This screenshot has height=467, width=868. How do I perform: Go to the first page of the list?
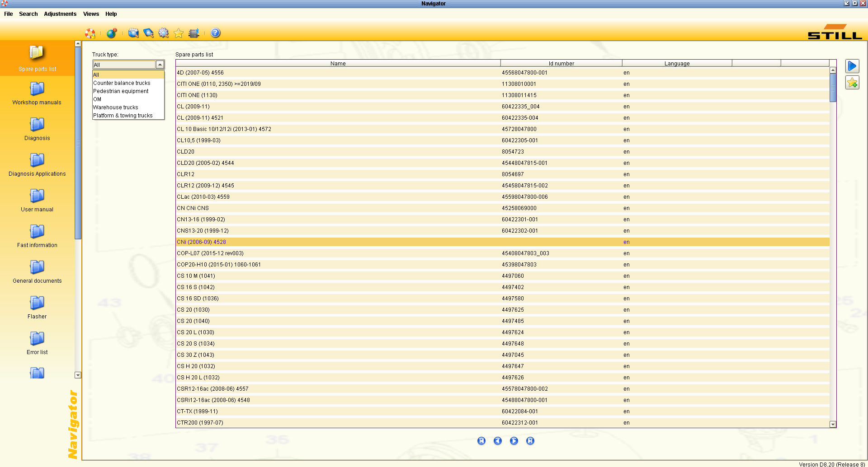coord(481,441)
